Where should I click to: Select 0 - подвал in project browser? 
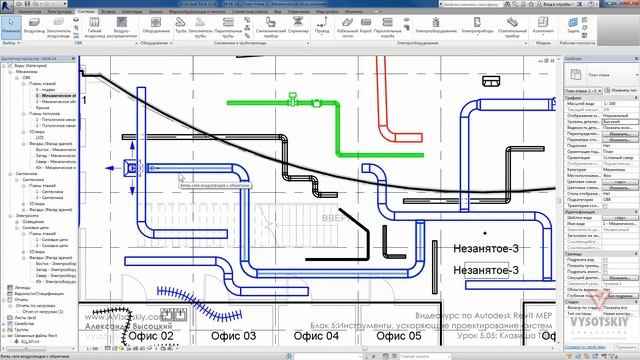click(x=45, y=89)
